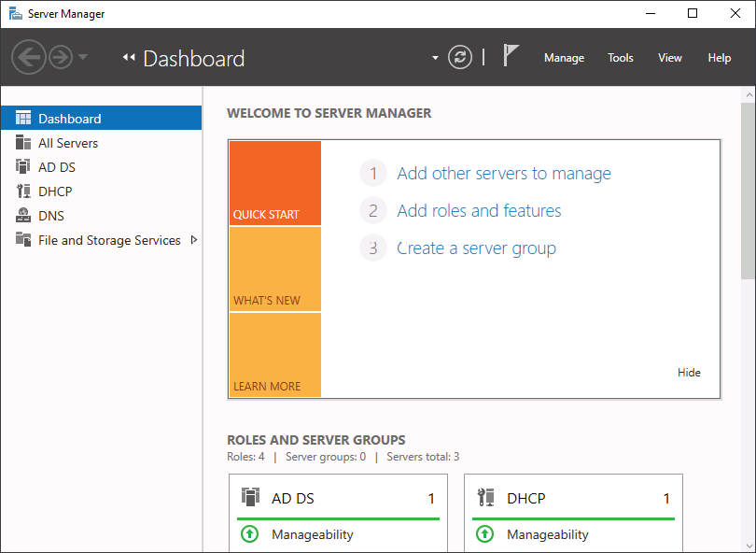Click the DNS sidebar icon
The height and width of the screenshot is (553, 756).
(23, 215)
